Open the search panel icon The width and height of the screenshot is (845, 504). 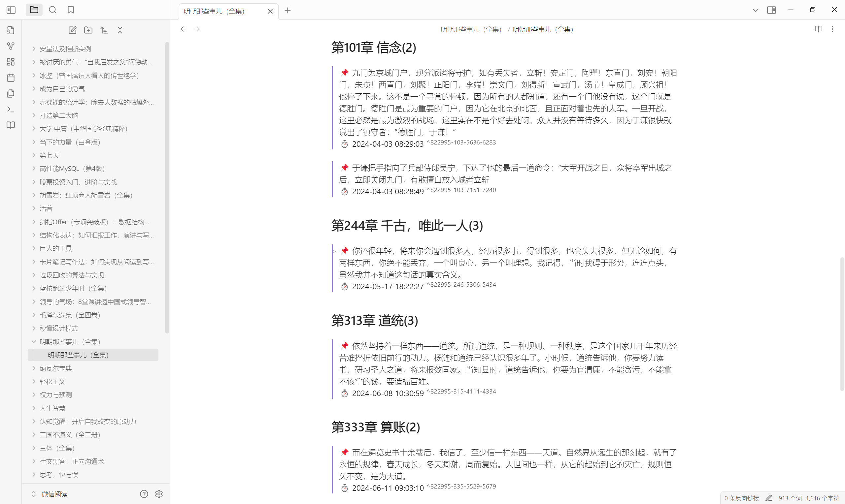coord(53,10)
